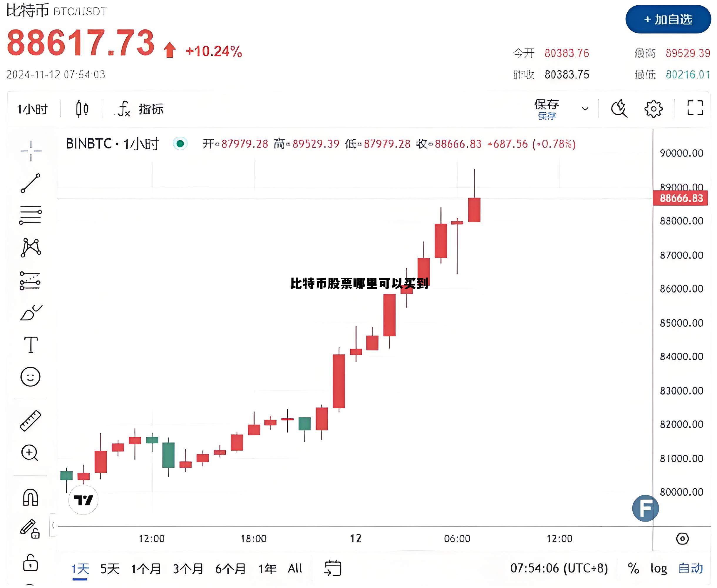Switch to the All time range tab
Viewport: 717px width, 588px height.
296,568
